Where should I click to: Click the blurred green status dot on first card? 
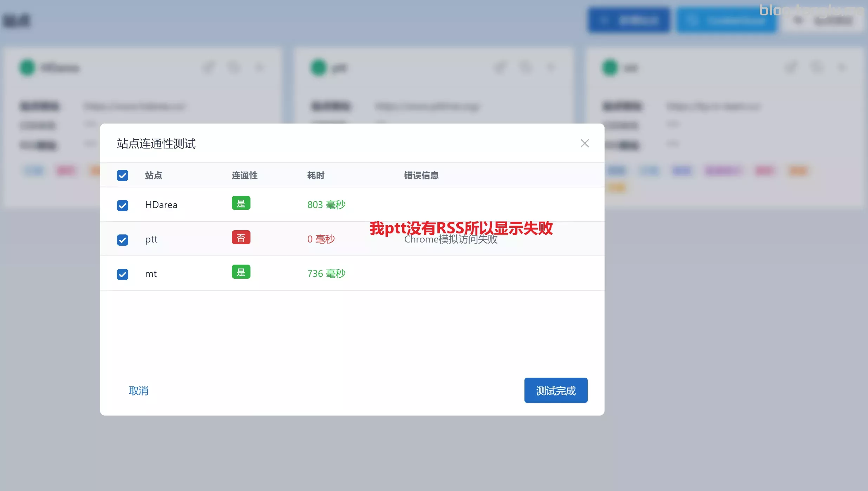tap(27, 67)
